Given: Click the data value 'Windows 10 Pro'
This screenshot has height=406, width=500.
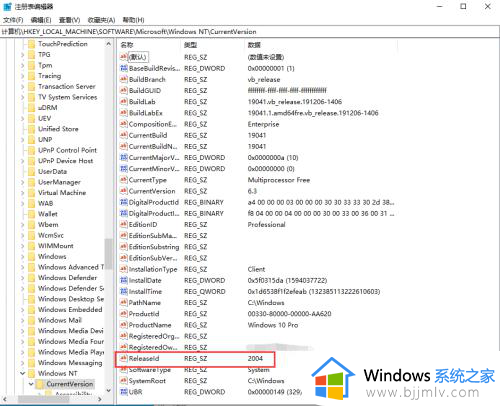Looking at the screenshot, I should click(x=273, y=325).
